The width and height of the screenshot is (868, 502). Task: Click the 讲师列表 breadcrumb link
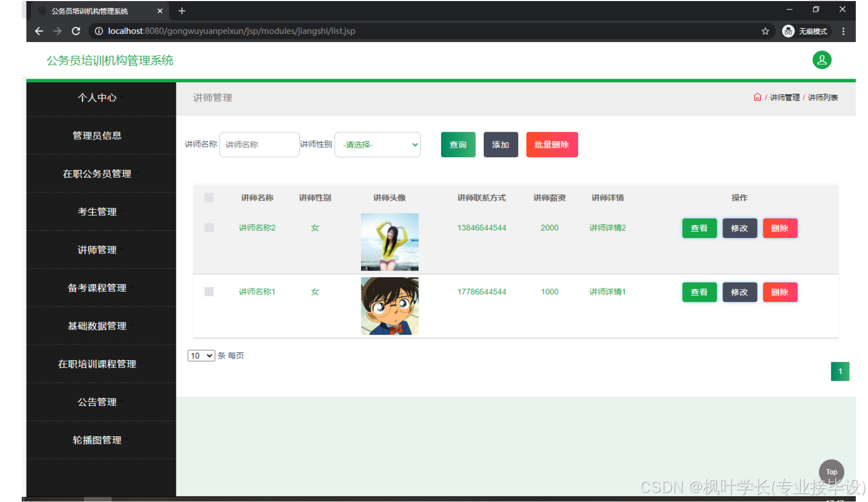823,97
